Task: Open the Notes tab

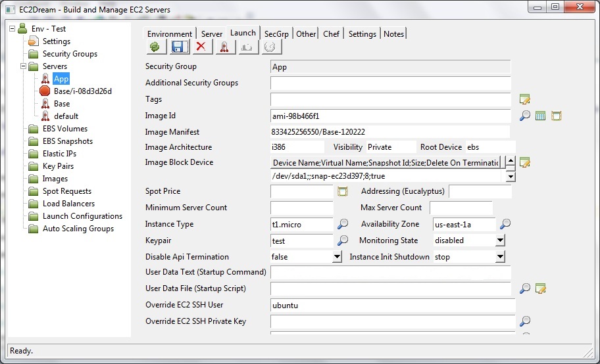Action: [393, 34]
